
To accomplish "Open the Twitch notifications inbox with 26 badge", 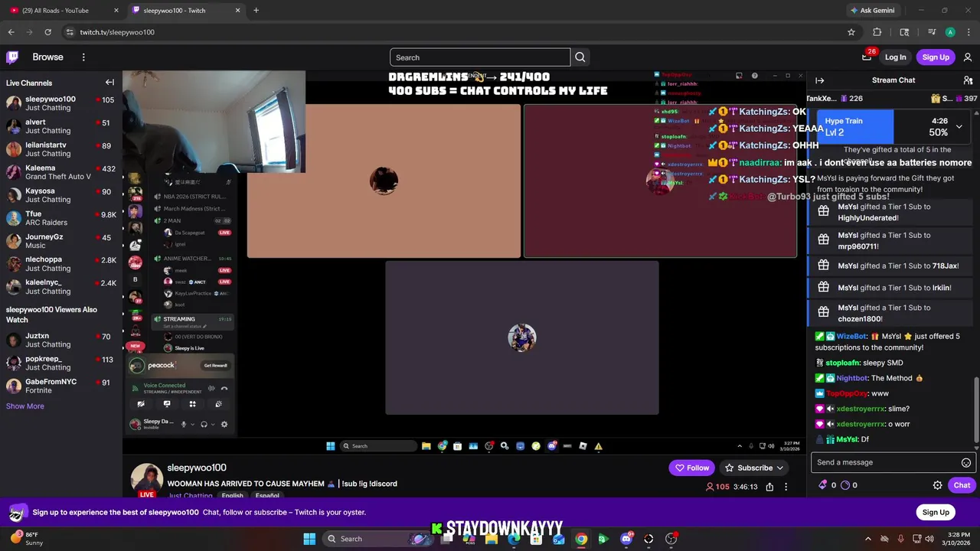I will [867, 57].
